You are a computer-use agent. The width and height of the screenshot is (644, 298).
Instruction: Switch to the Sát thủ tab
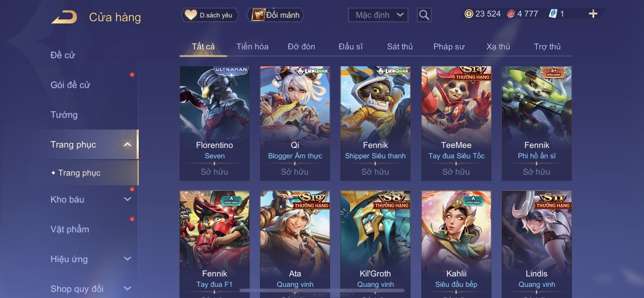click(x=400, y=46)
